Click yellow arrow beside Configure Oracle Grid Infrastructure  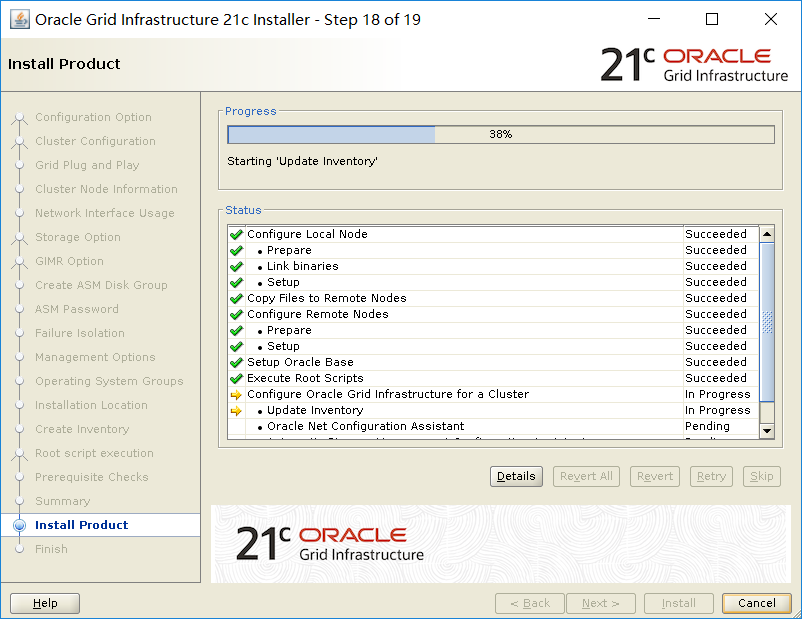(236, 395)
